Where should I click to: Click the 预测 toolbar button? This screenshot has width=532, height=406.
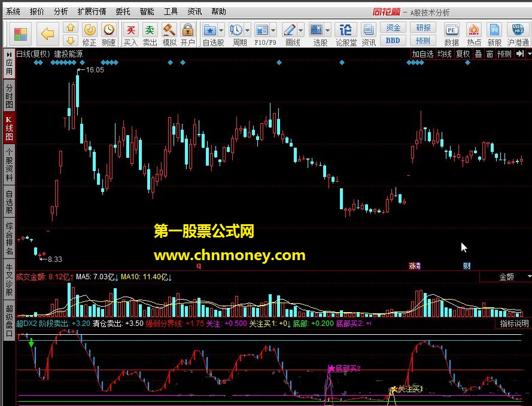click(x=422, y=41)
